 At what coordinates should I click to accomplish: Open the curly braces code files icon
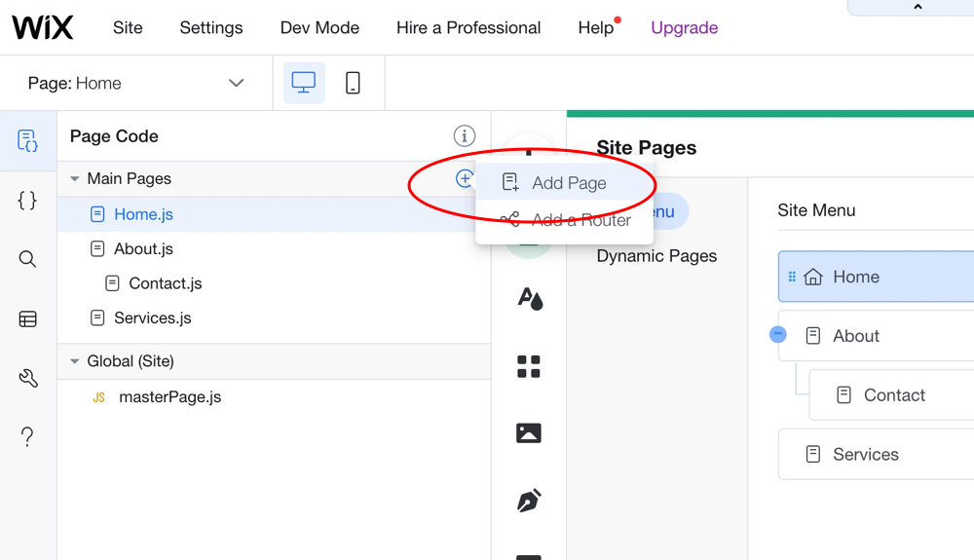pyautogui.click(x=27, y=200)
